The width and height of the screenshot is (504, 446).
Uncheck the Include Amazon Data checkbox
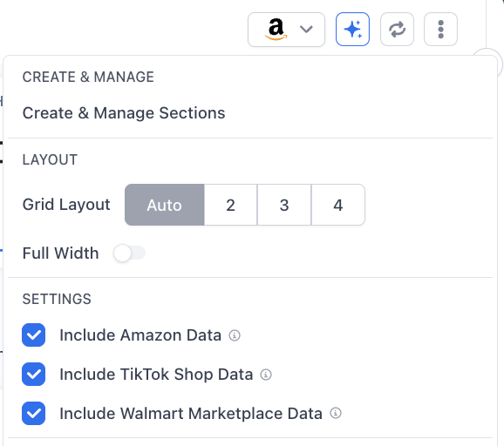point(33,334)
